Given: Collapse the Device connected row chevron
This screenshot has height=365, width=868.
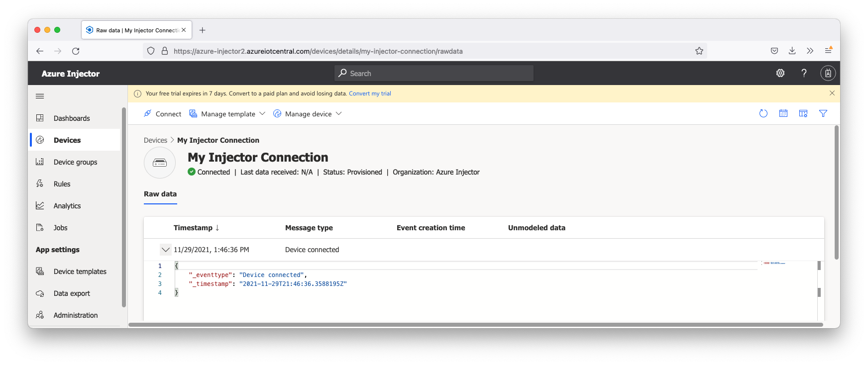Looking at the screenshot, I should tap(165, 250).
